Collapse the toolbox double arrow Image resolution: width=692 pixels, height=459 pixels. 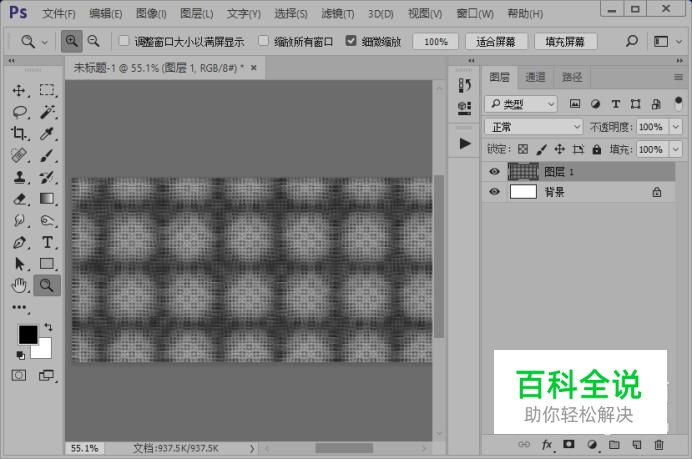(11, 60)
